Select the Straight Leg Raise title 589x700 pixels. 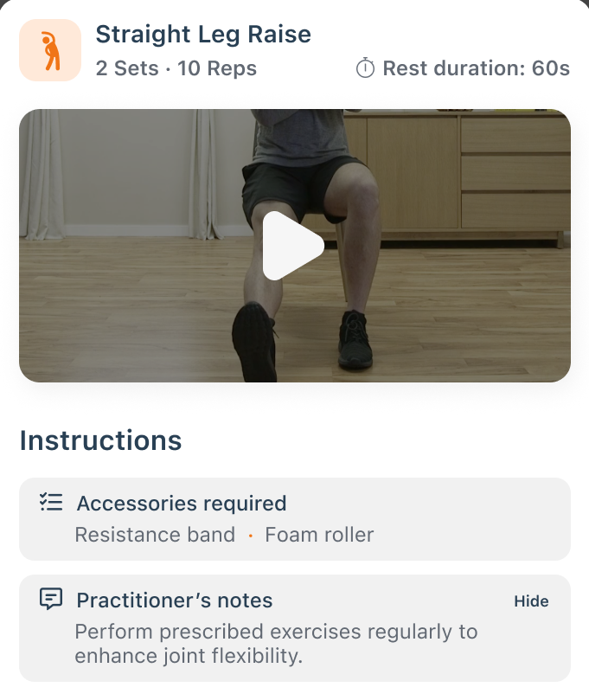(203, 35)
